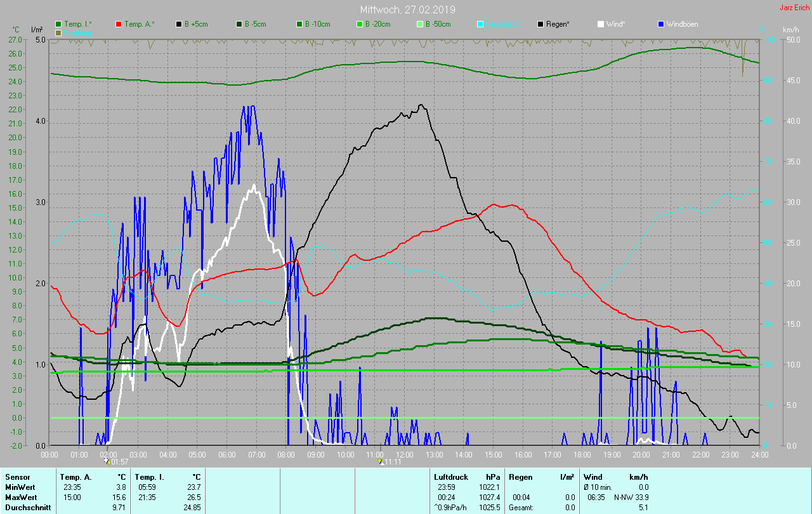Click the black B +5cm legend square
Screen dimensions: 812x514
point(179,24)
